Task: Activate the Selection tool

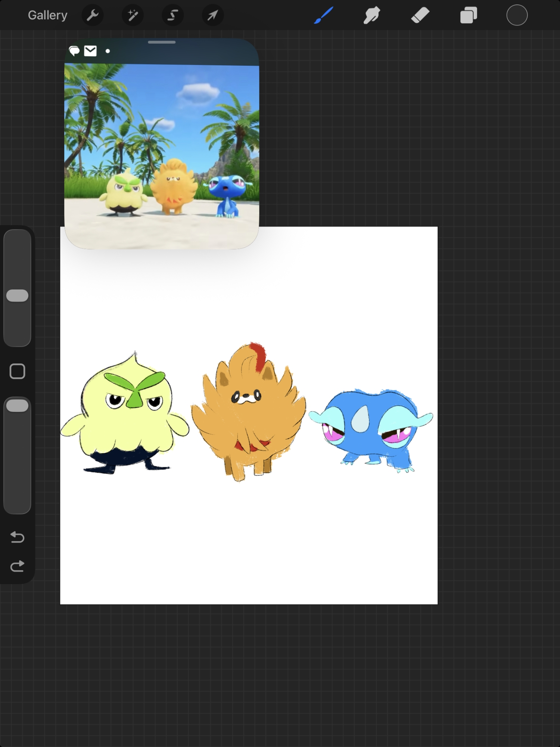Action: pos(172,15)
